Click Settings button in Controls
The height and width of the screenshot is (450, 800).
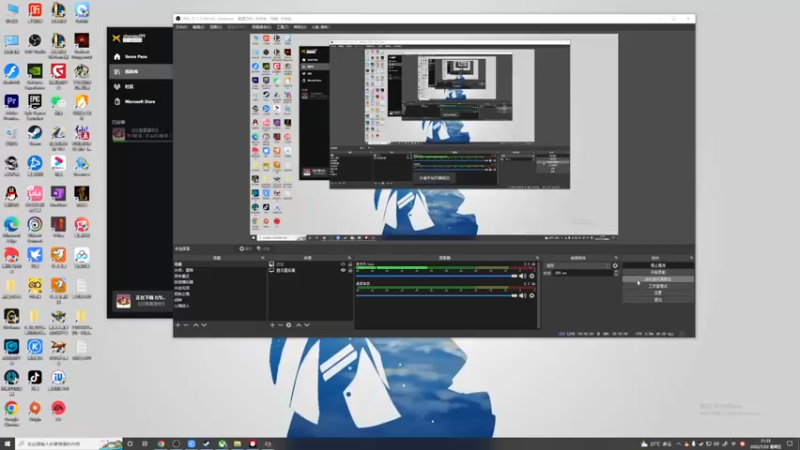(x=658, y=293)
